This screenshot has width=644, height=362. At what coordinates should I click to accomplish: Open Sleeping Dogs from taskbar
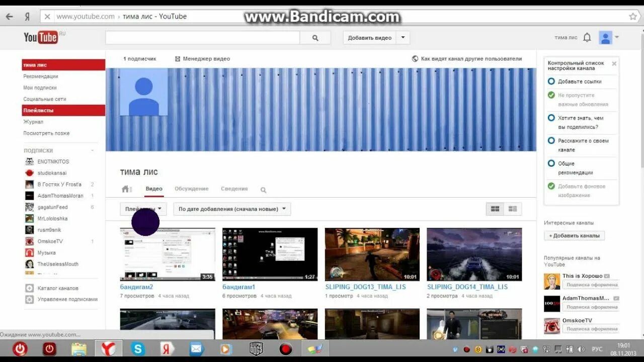click(x=257, y=348)
